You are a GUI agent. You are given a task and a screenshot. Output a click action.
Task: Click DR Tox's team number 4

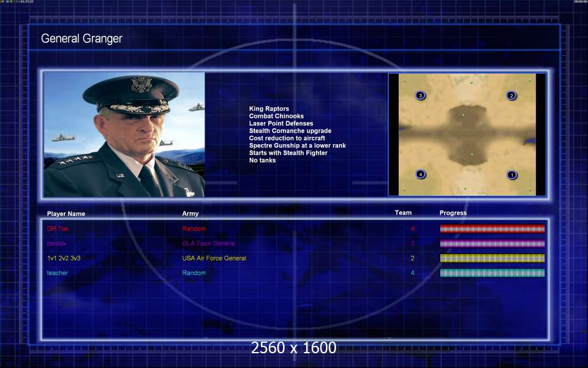point(412,229)
